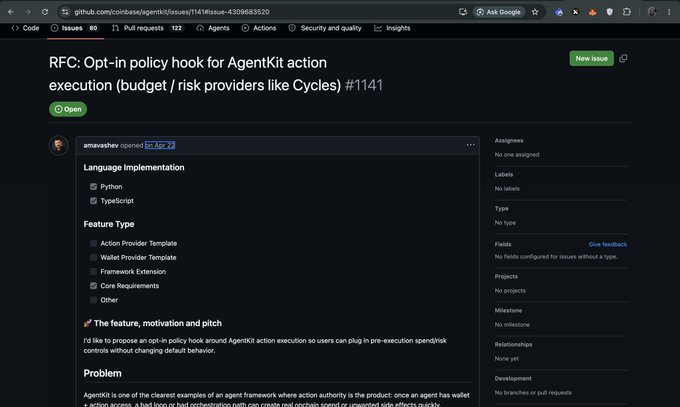680x407 pixels.
Task: Click the Relationships sidebar heading
Action: click(513, 345)
